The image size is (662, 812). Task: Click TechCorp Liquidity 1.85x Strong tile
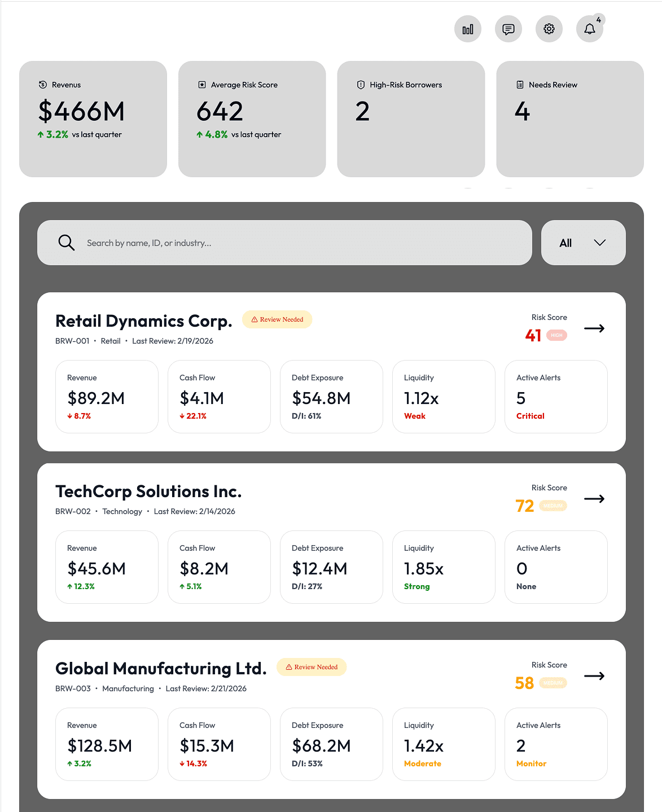(x=444, y=567)
